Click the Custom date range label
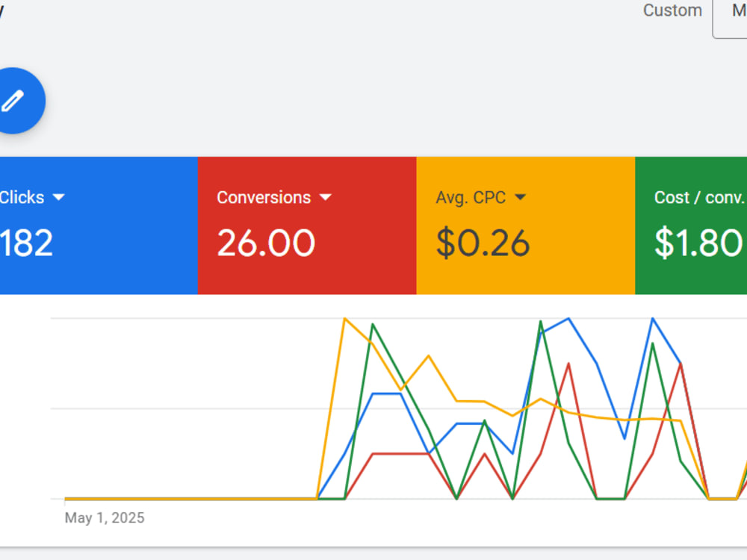Image resolution: width=747 pixels, height=560 pixels. click(672, 10)
